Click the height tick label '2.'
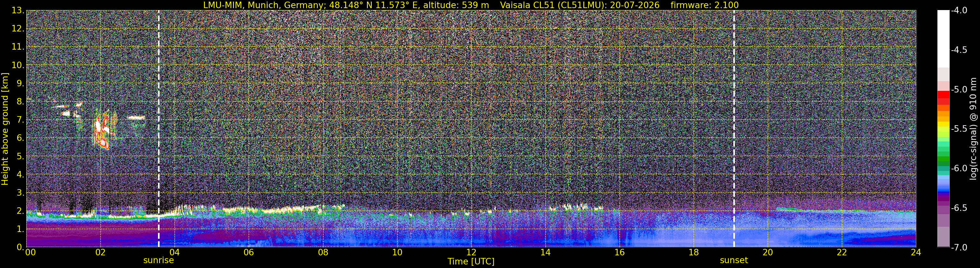 click(20, 211)
